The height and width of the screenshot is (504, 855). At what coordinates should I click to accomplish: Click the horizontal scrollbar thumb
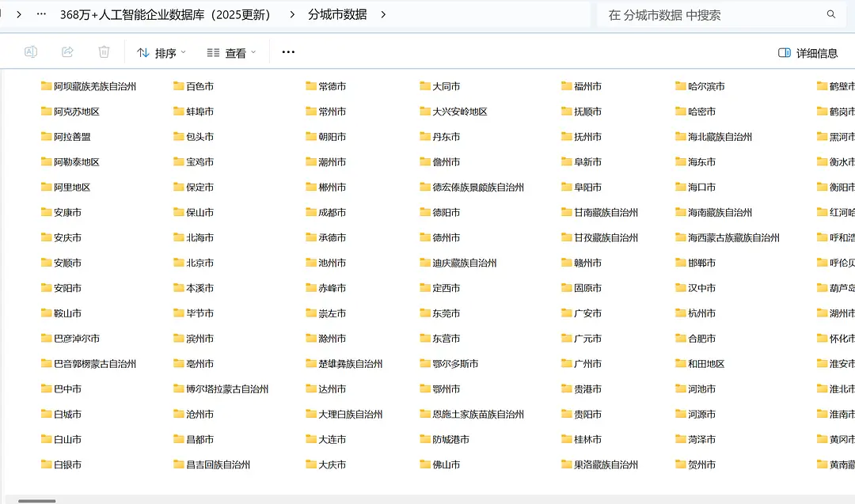pyautogui.click(x=37, y=501)
